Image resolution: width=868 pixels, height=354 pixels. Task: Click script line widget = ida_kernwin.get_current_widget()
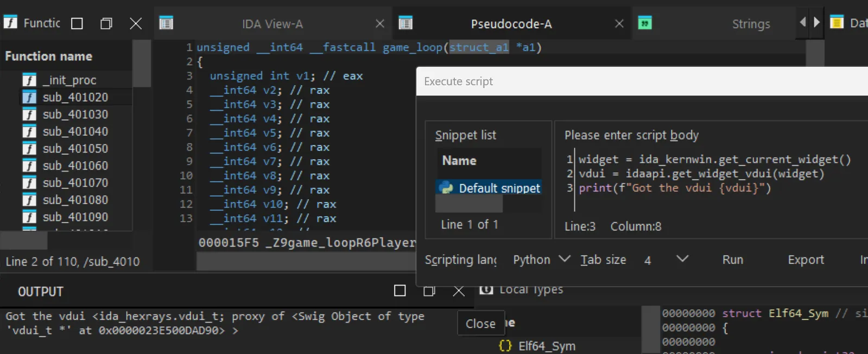[x=714, y=159]
